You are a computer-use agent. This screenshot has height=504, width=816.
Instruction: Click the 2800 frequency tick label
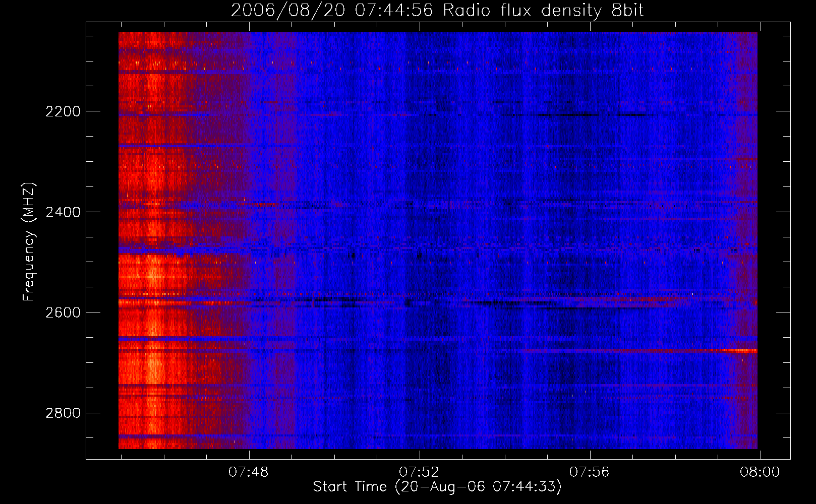[63, 413]
